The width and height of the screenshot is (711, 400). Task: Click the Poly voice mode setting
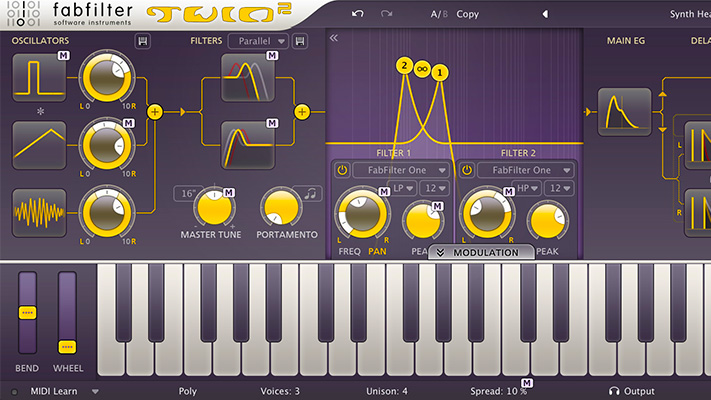click(x=188, y=391)
